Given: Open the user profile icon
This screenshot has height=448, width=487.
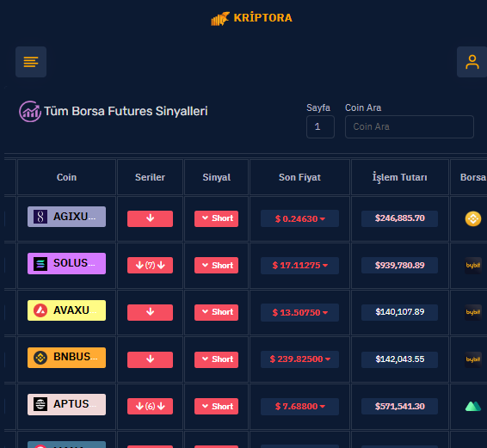Looking at the screenshot, I should click(x=472, y=62).
